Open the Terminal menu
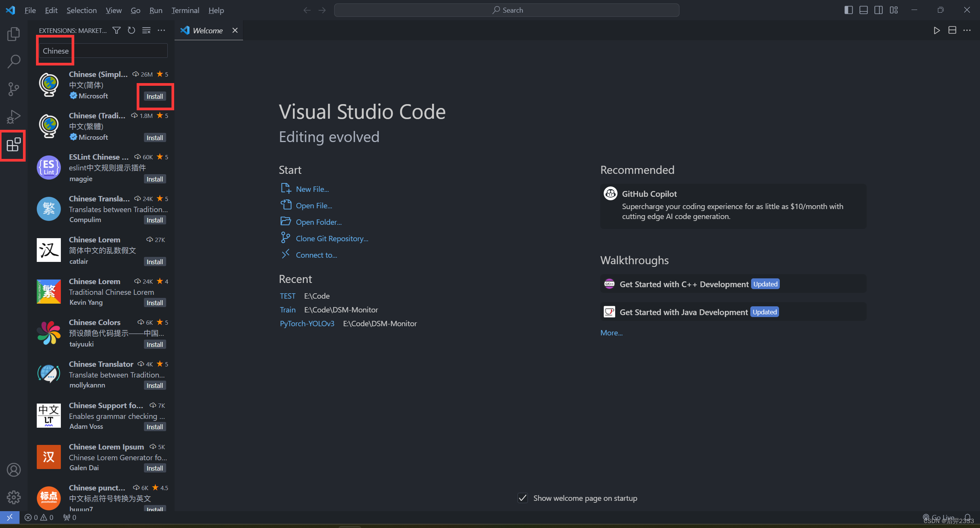This screenshot has height=528, width=980. tap(185, 10)
